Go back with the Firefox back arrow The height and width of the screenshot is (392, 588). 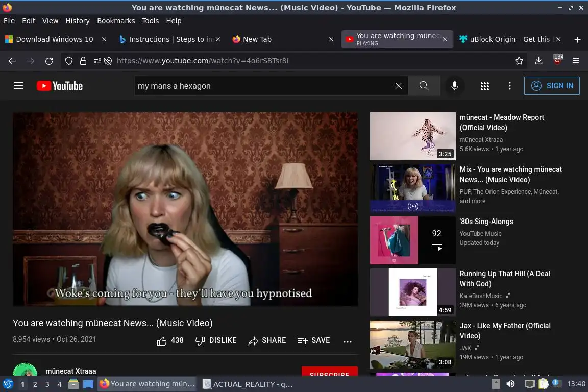(12, 61)
